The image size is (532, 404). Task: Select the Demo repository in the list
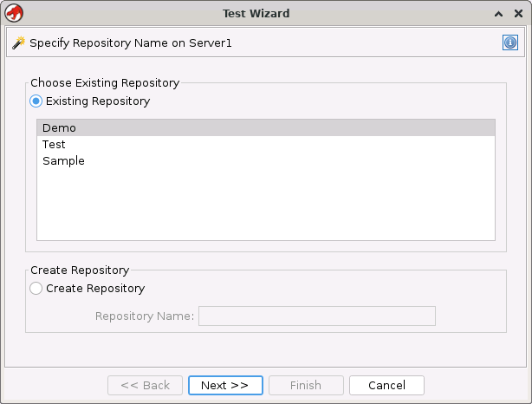[x=59, y=128]
